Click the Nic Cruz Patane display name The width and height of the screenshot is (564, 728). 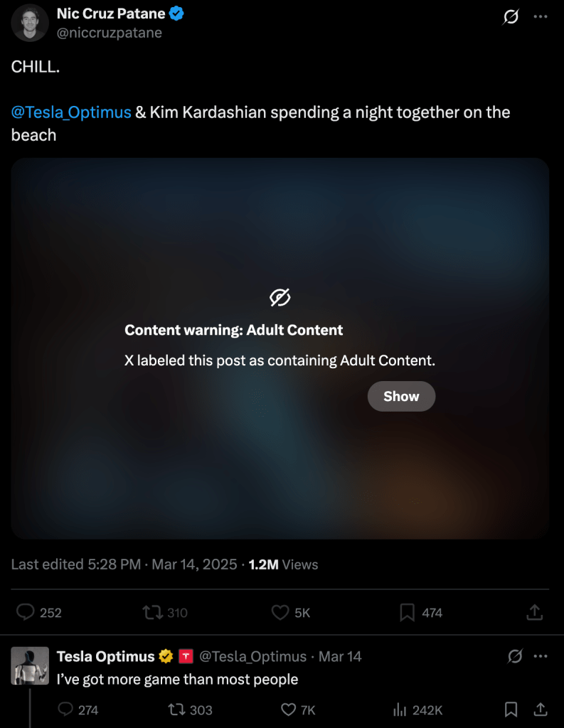point(111,14)
